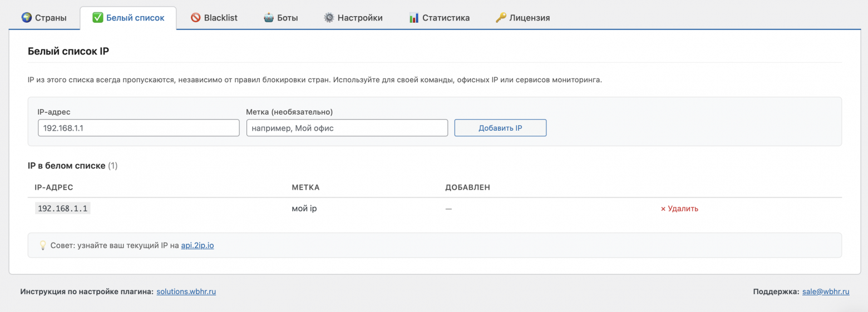Click the IP в белом списке (1) heading
The image size is (868, 312).
(x=73, y=166)
